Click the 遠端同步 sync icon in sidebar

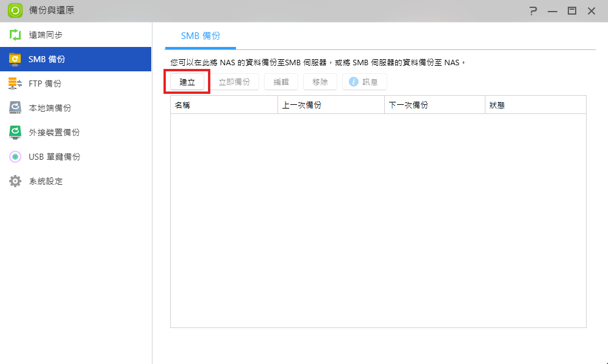coord(15,35)
